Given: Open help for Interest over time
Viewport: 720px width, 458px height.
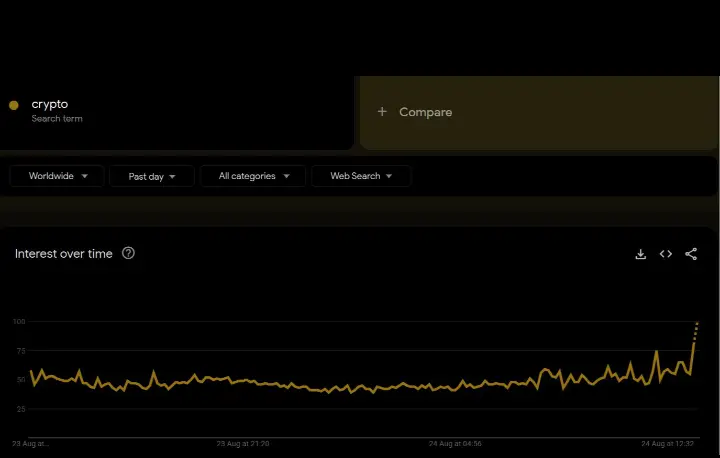Looking at the screenshot, I should point(129,253).
